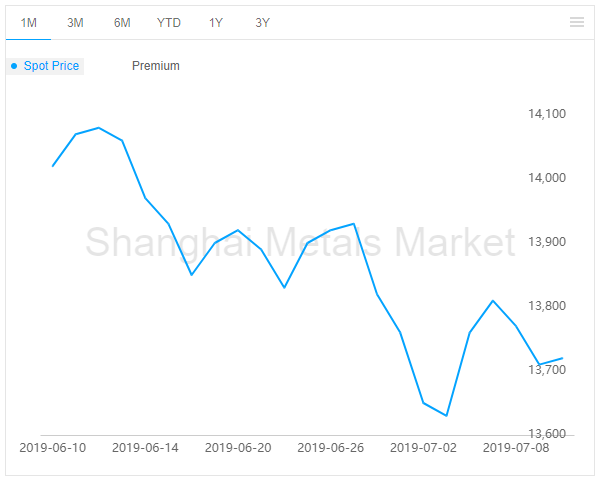
Task: Click the 14,100 price axis label
Action: coord(547,114)
